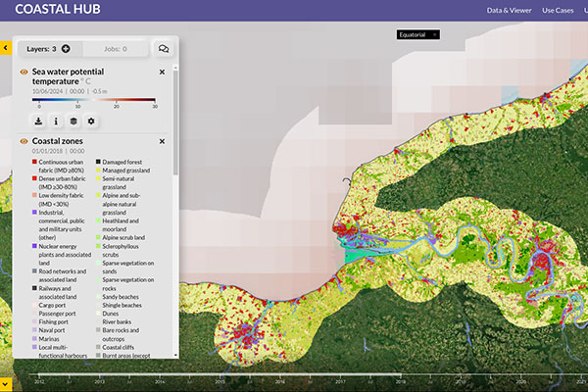Remove the Coastal zones layer
Screen dimensions: 588x392
pyautogui.click(x=162, y=141)
